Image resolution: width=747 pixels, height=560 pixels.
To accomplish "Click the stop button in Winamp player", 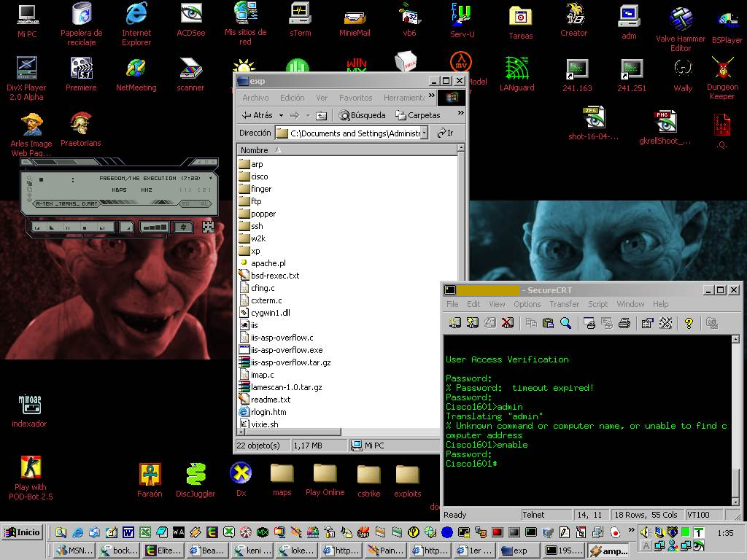I will click(x=85, y=227).
